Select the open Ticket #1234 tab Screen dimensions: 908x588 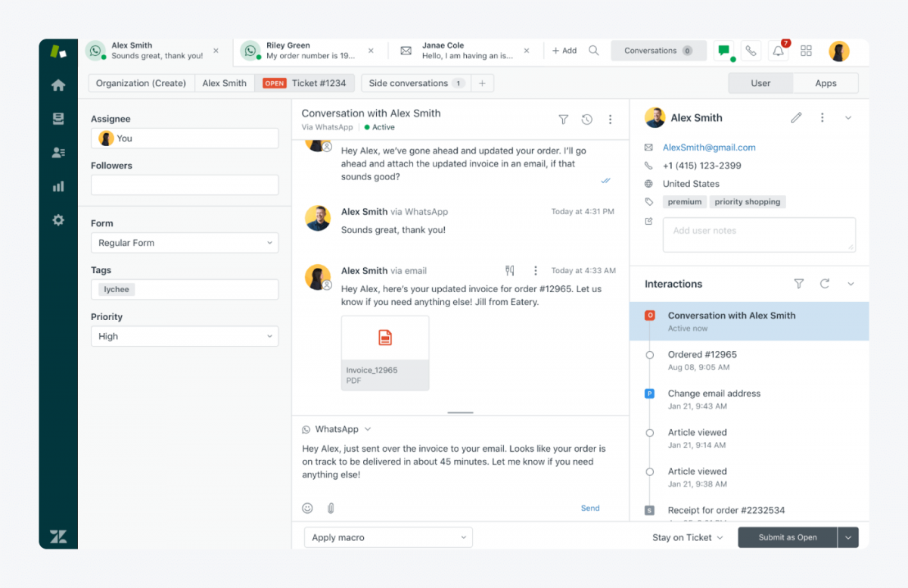pyautogui.click(x=304, y=83)
